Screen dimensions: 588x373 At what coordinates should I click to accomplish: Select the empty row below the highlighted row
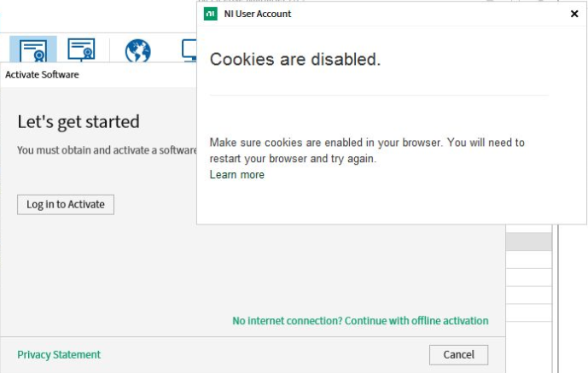pos(529,259)
